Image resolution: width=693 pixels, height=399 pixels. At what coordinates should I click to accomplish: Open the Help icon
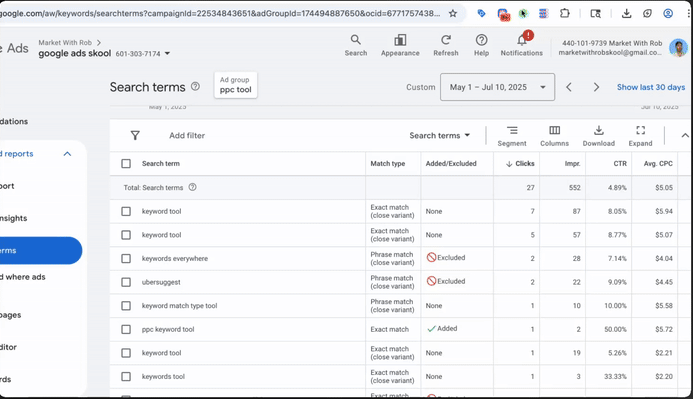click(x=481, y=46)
